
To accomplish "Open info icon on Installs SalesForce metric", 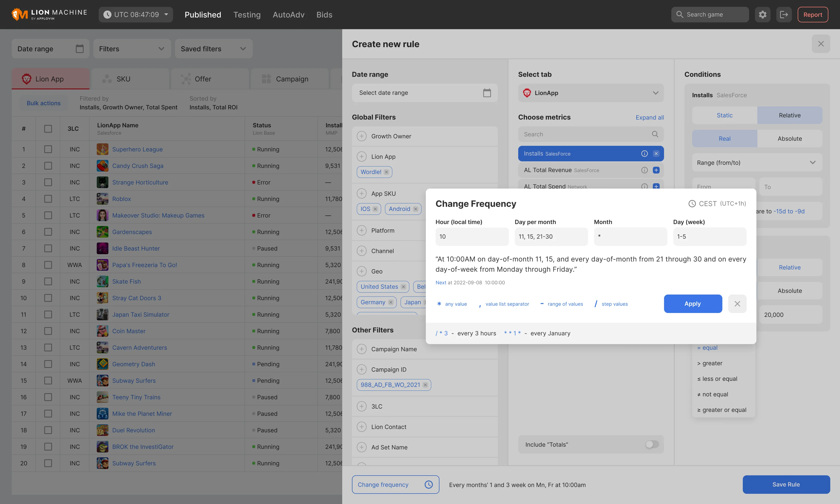I will click(644, 154).
